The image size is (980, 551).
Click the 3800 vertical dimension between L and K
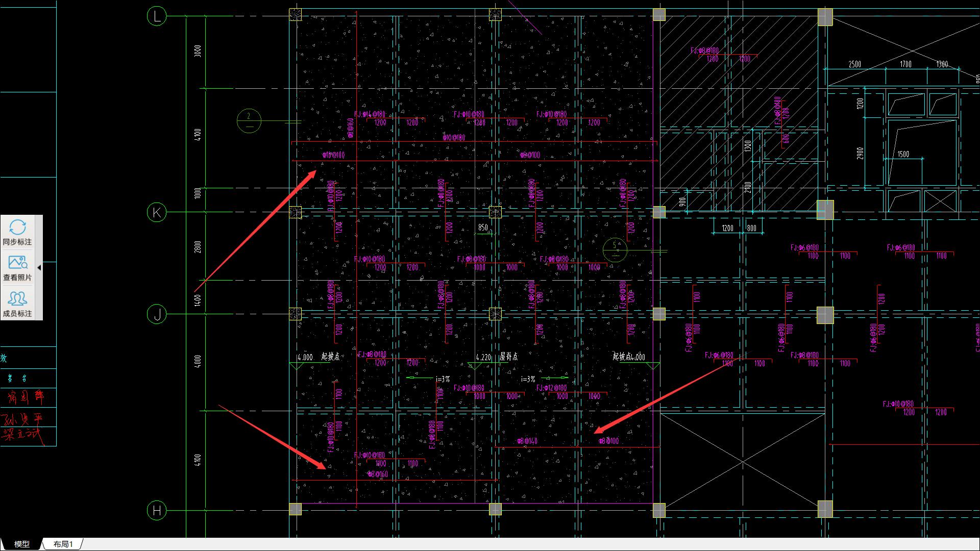pyautogui.click(x=198, y=51)
